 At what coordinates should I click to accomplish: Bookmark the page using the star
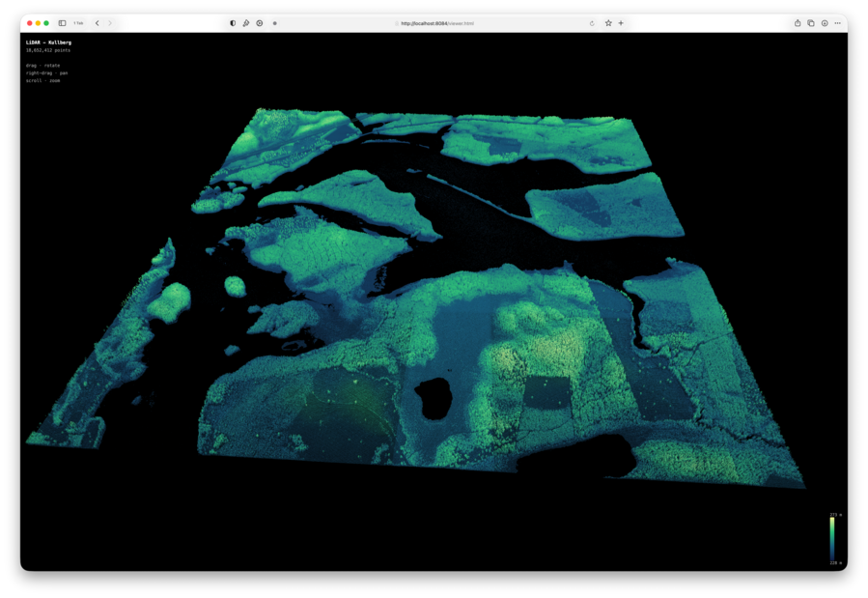(608, 23)
